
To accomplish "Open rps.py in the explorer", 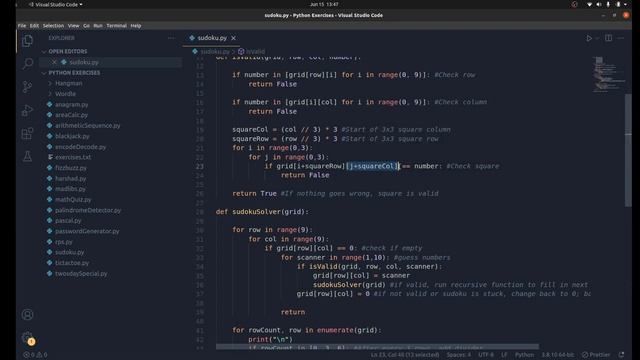I will [64, 242].
